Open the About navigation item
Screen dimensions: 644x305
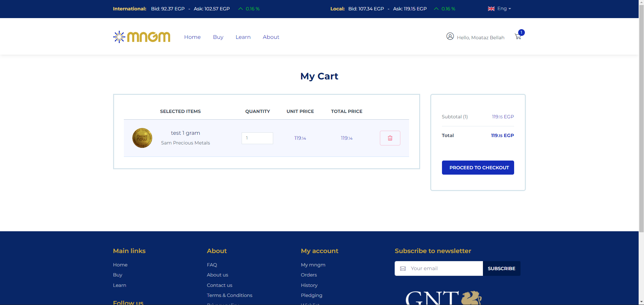tap(271, 37)
